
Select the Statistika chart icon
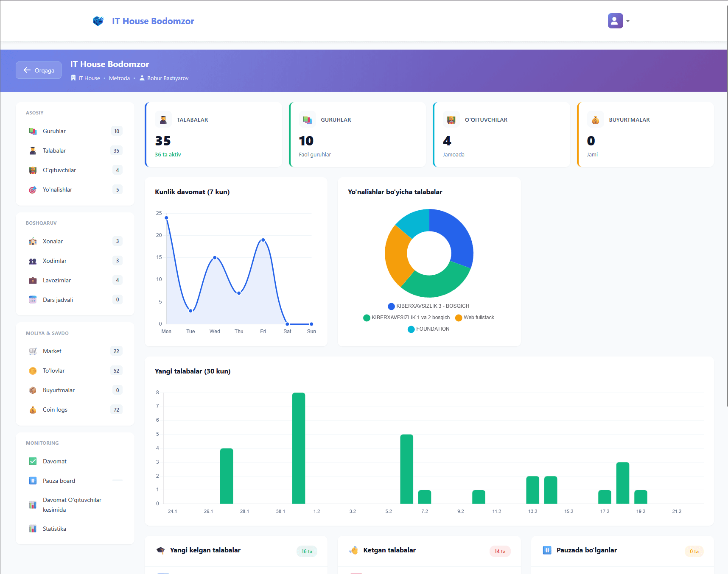[33, 529]
